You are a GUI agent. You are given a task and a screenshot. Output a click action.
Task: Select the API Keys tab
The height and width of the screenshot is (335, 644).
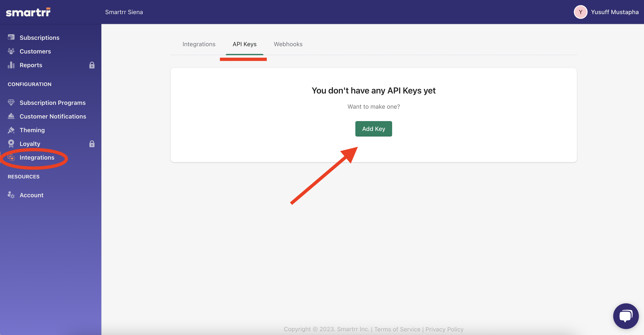(x=245, y=44)
